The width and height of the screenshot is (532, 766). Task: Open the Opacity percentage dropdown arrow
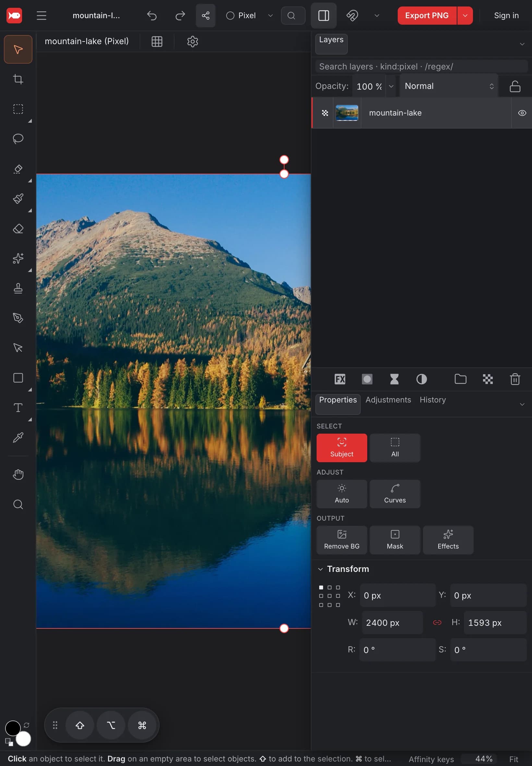(x=391, y=86)
